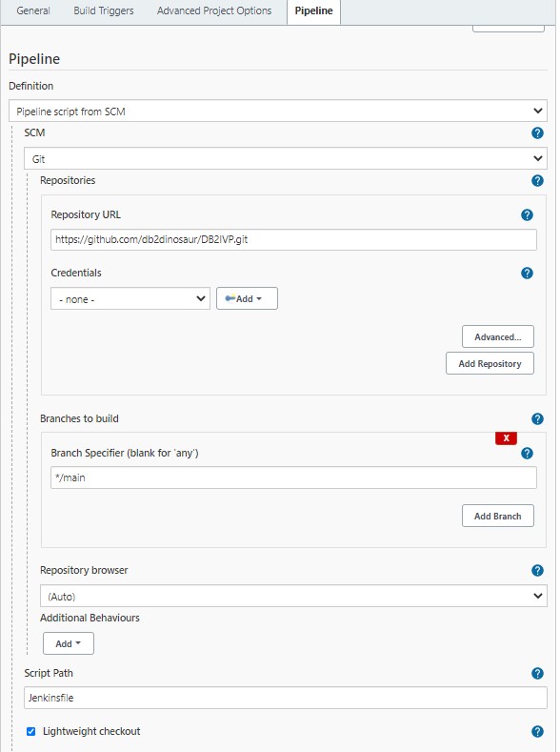Open help for Repository browser

point(537,570)
